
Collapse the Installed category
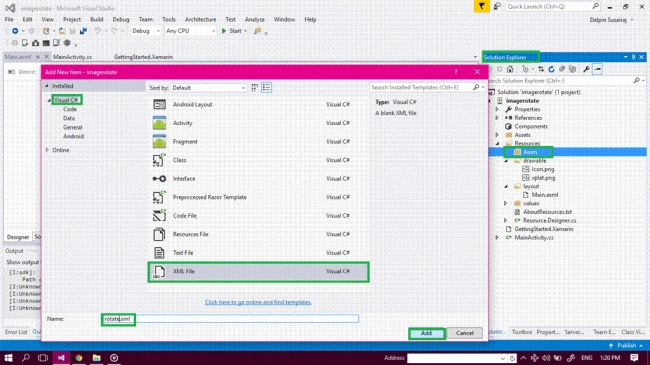point(47,86)
